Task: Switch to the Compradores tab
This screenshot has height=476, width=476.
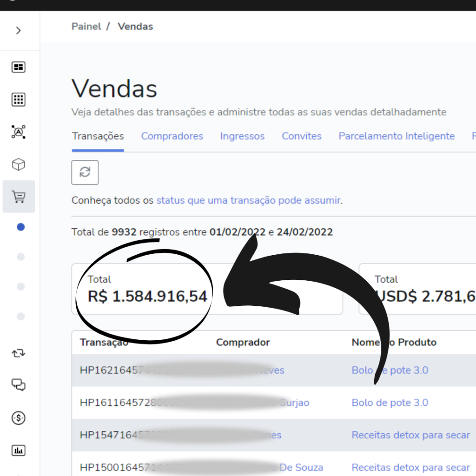Action: point(172,136)
